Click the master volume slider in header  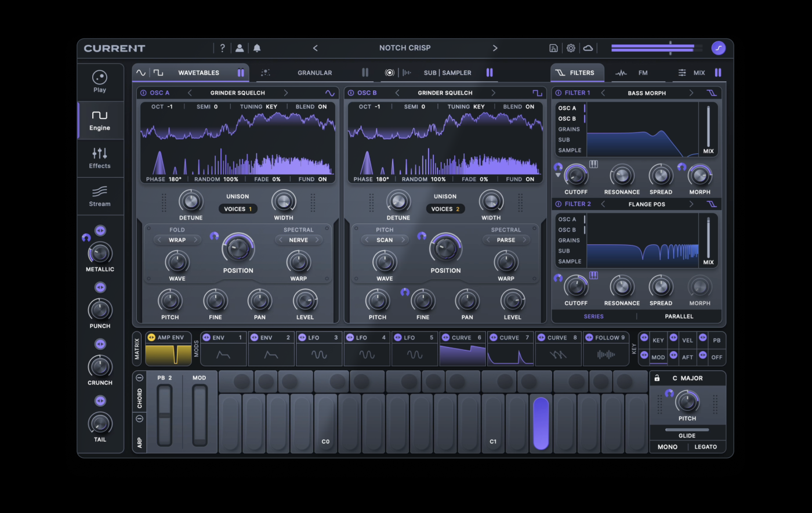point(657,48)
